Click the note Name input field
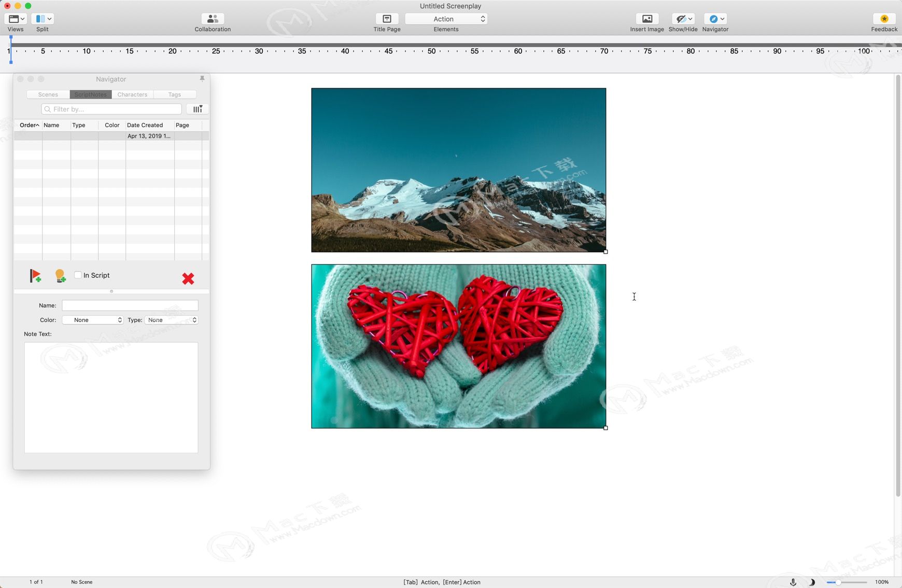Image resolution: width=902 pixels, height=588 pixels. click(130, 305)
